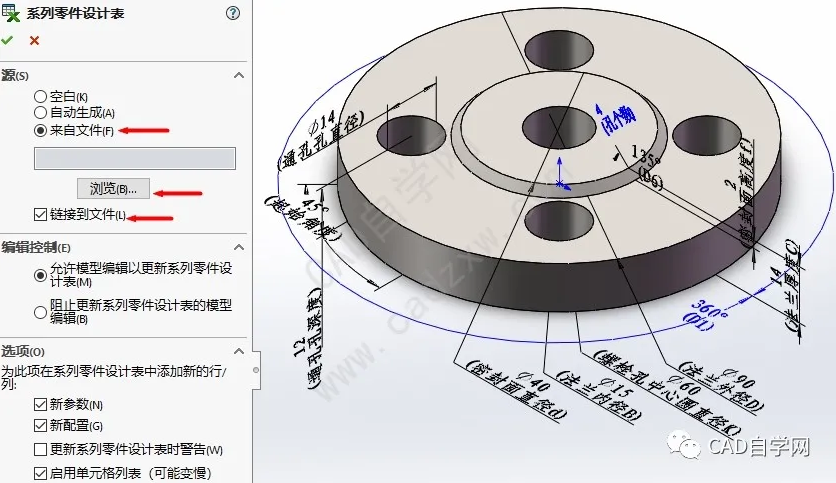The width and height of the screenshot is (836, 483).
Task: Click the panel splitter handle
Action: tap(256, 369)
